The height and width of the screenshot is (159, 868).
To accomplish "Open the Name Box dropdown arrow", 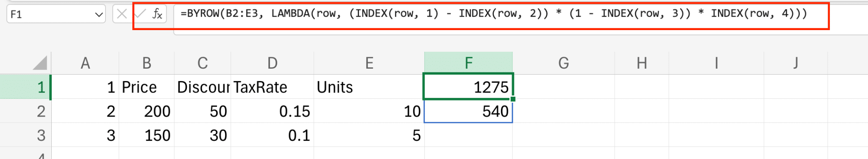I will click(99, 15).
